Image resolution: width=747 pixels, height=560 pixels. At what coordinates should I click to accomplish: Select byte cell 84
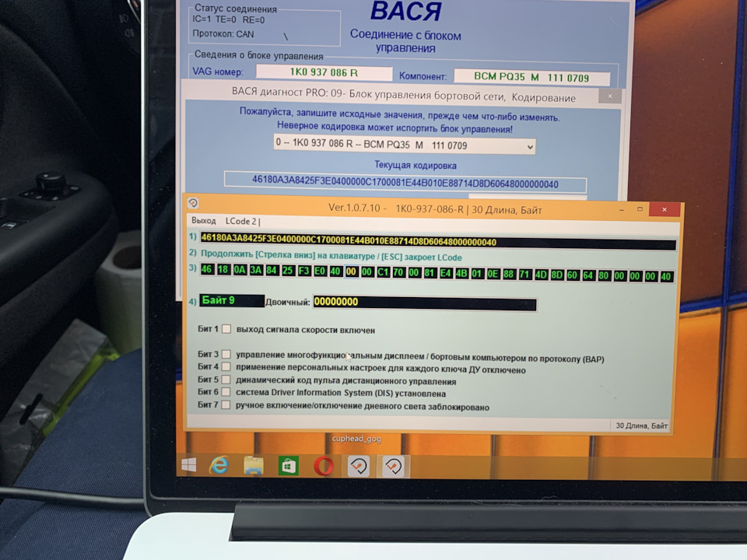[272, 271]
